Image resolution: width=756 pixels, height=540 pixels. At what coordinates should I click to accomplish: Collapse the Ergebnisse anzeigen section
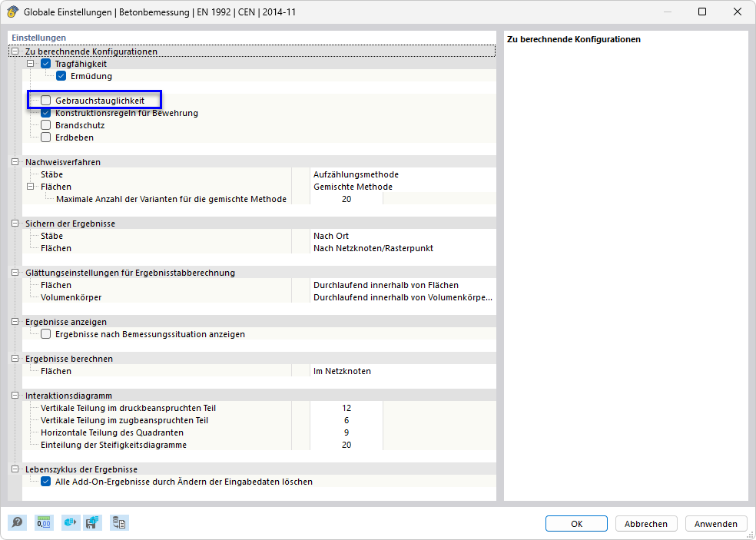click(x=15, y=322)
